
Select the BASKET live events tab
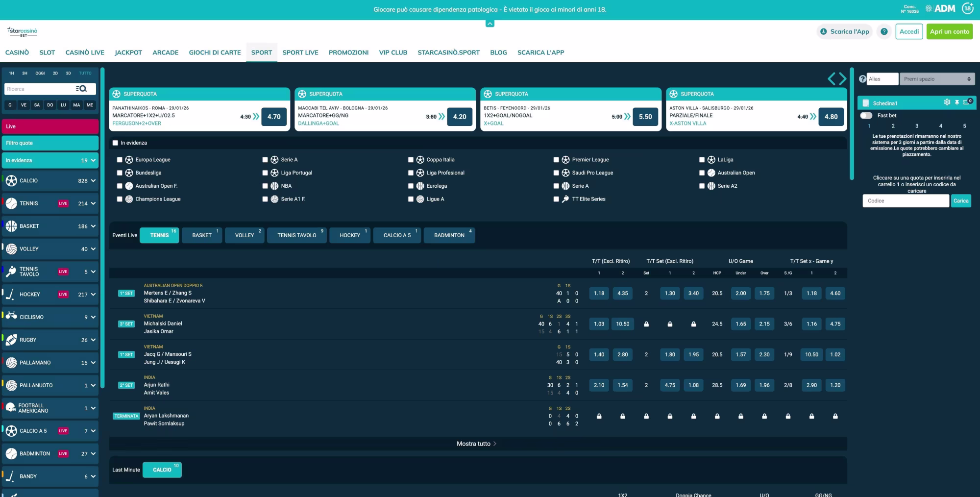click(x=201, y=235)
